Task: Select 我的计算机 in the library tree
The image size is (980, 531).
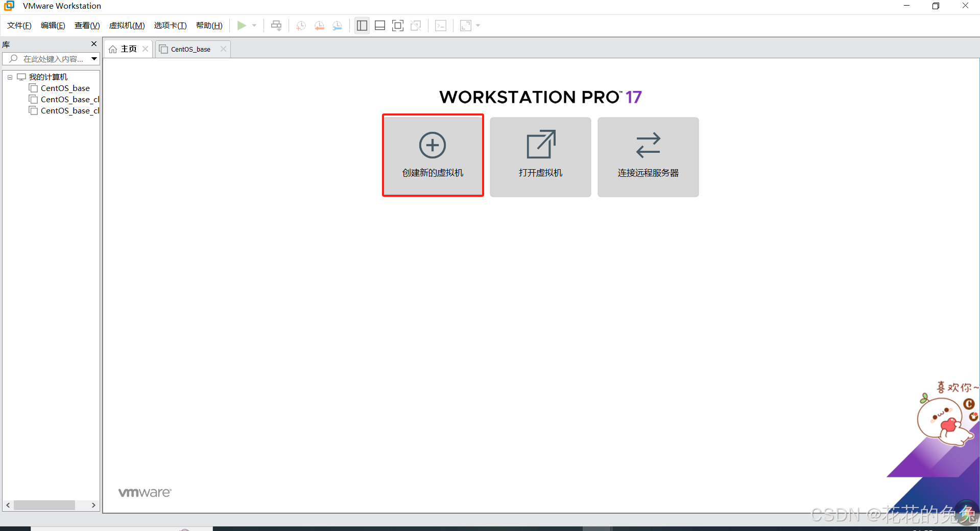Action: click(x=48, y=77)
